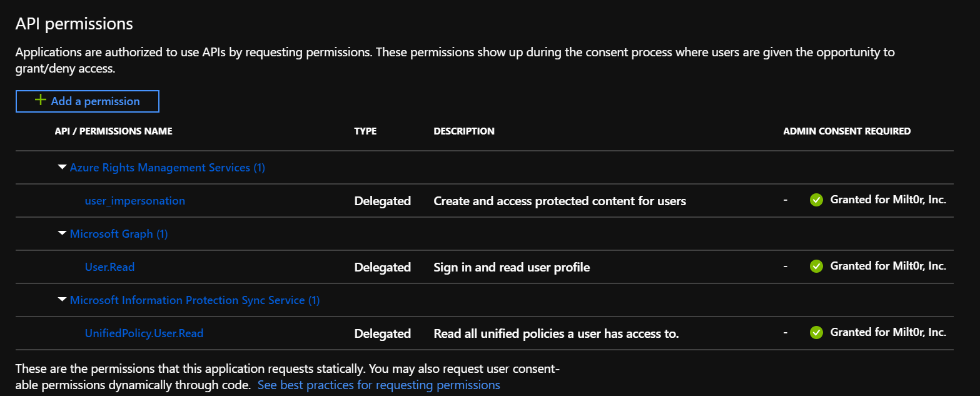The height and width of the screenshot is (396, 980).
Task: Open the user_impersonation permission details
Action: [x=134, y=200]
